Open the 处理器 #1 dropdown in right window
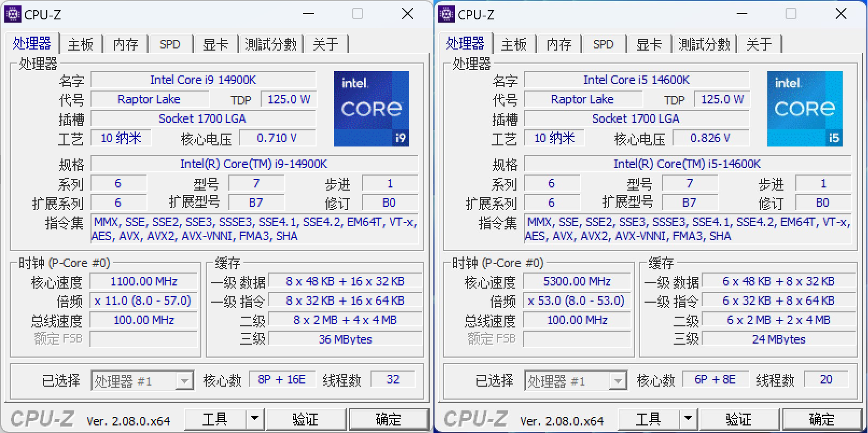The image size is (868, 433). [618, 381]
